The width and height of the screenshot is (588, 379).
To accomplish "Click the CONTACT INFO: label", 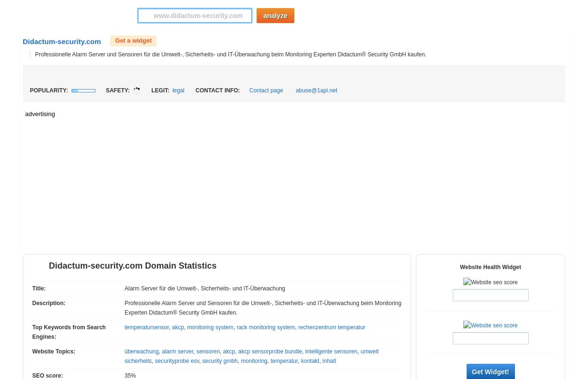I will pyautogui.click(x=218, y=90).
